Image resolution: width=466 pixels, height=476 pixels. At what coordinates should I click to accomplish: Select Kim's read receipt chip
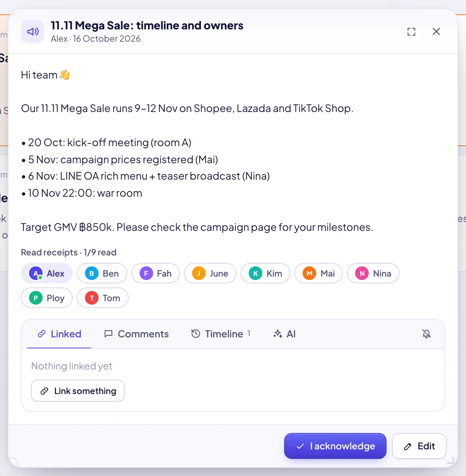tap(265, 273)
